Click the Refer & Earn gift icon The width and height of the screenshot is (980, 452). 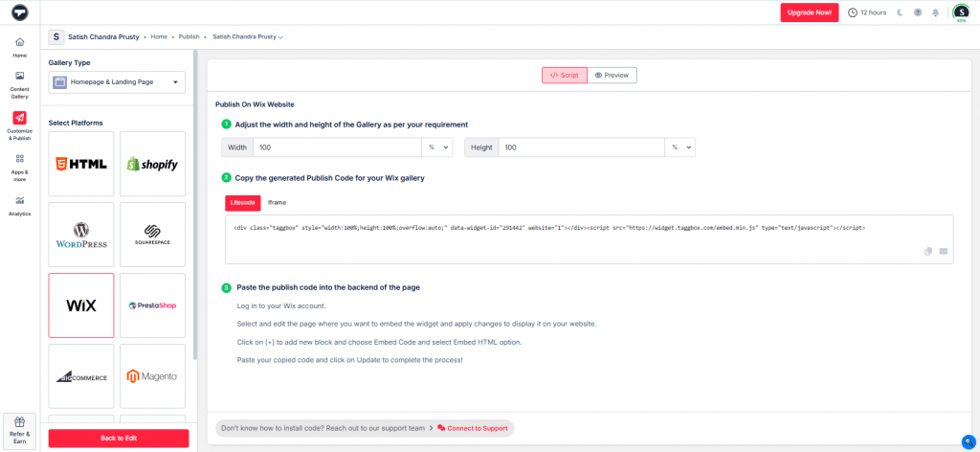click(x=19, y=421)
